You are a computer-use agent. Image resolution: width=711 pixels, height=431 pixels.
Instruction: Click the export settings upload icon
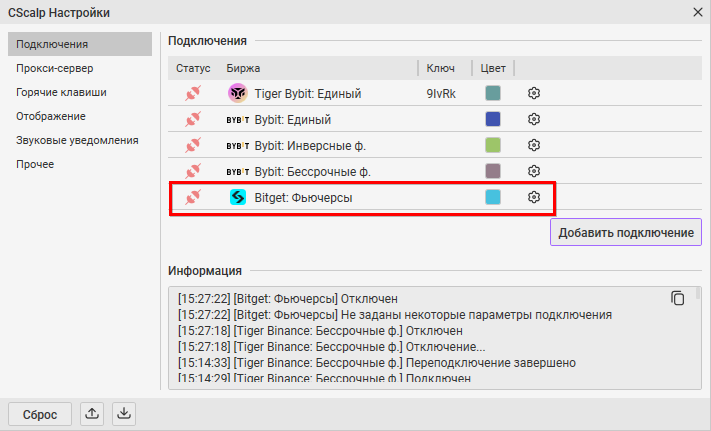coord(93,412)
